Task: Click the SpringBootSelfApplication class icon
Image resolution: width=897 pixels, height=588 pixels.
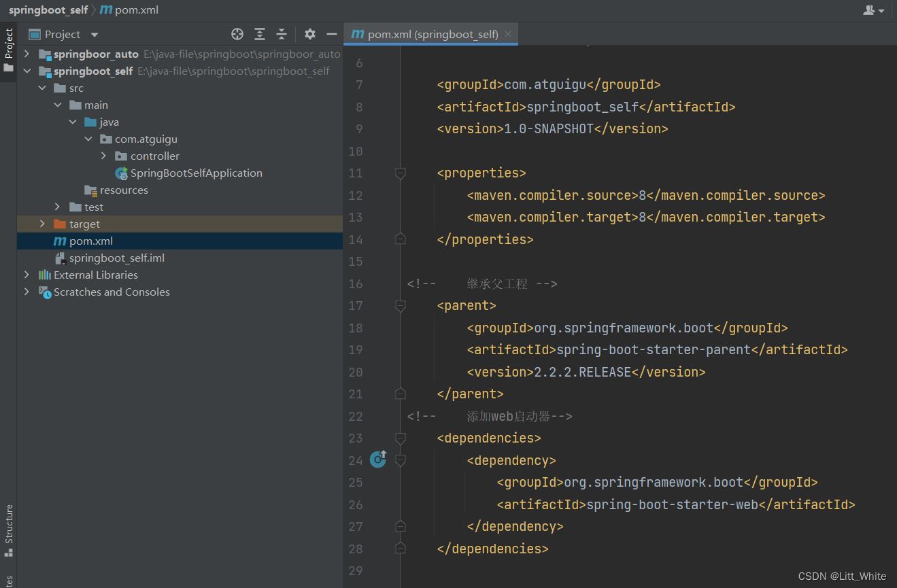Action: [x=121, y=173]
